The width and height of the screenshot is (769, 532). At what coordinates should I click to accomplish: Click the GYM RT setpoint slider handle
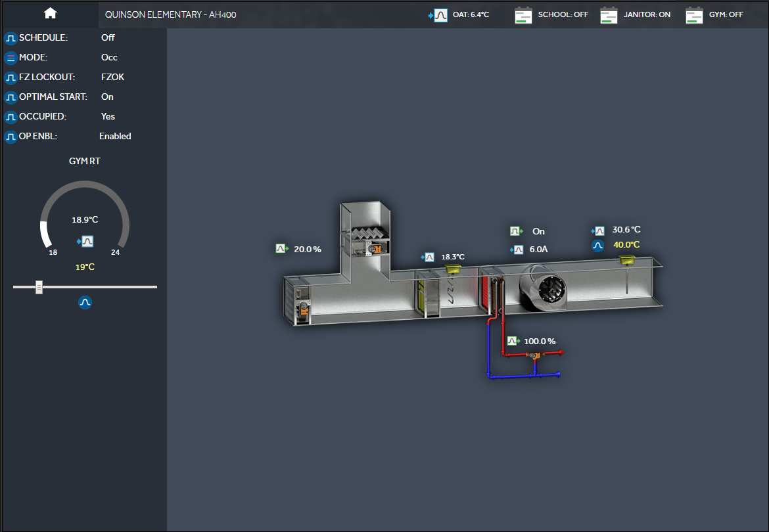click(39, 288)
